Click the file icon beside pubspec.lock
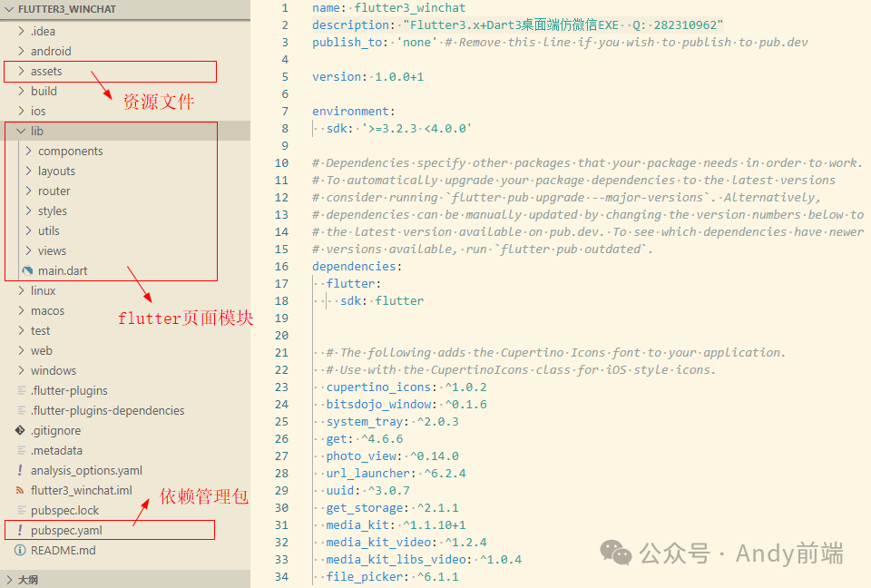 [x=22, y=510]
